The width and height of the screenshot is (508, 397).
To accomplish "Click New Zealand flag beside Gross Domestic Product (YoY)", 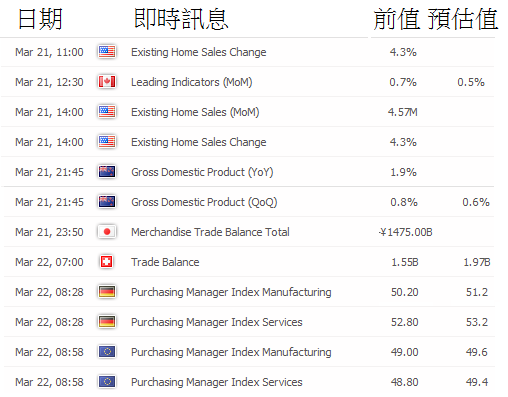I will click(107, 172).
